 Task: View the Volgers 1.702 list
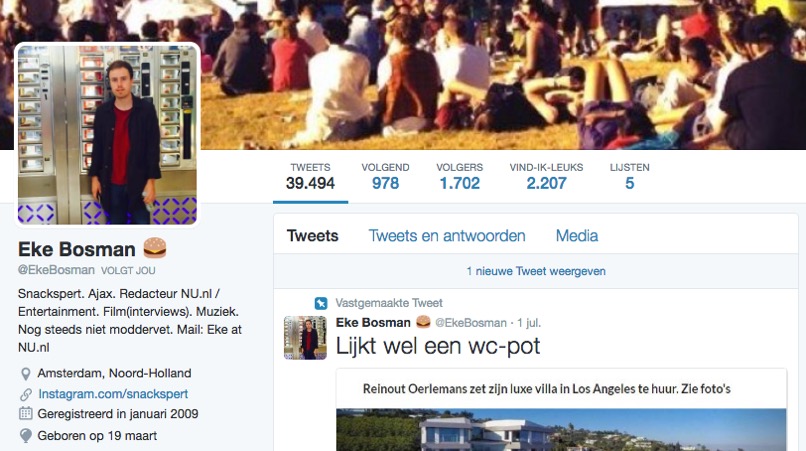pyautogui.click(x=460, y=176)
